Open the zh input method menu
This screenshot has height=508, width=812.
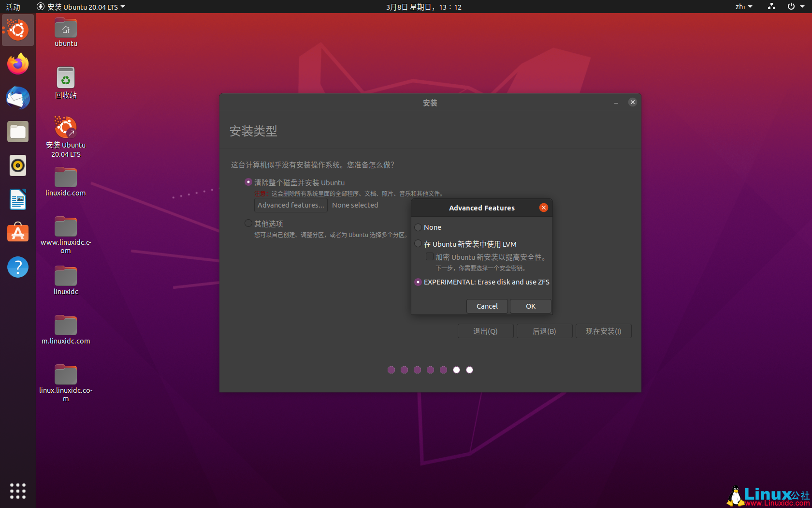pyautogui.click(x=743, y=7)
